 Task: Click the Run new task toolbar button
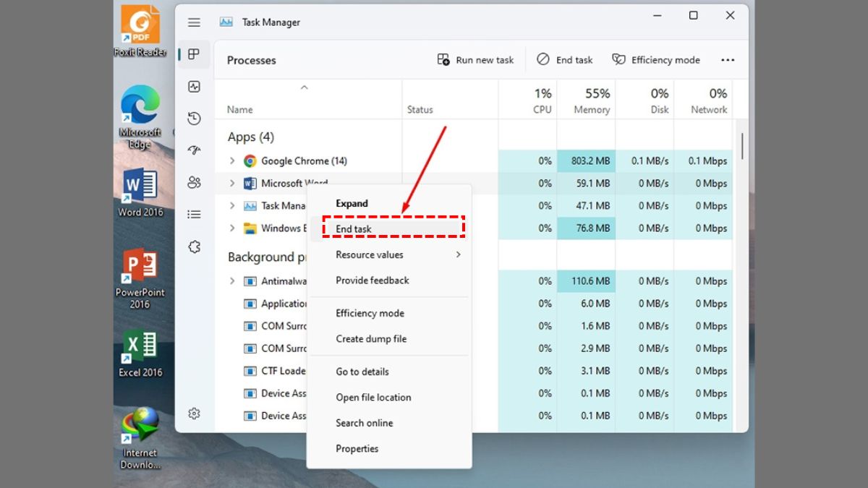475,60
